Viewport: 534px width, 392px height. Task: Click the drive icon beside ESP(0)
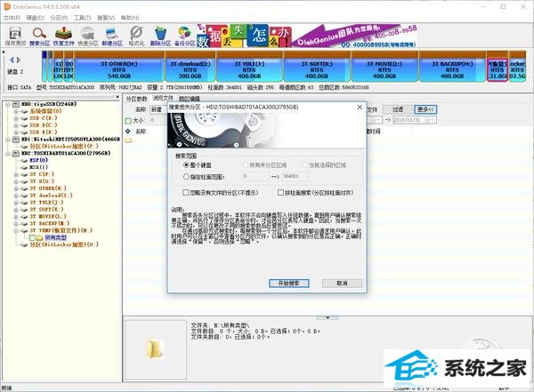coord(24,160)
